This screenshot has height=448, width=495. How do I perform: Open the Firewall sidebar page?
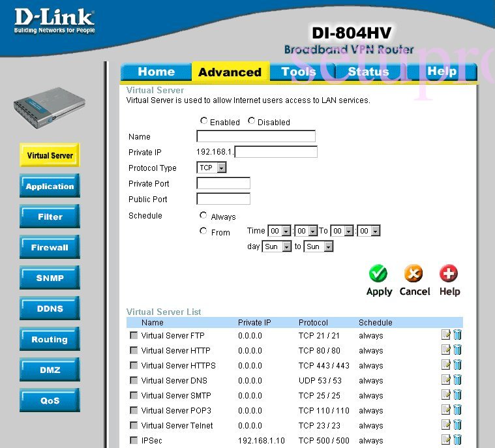tap(50, 247)
